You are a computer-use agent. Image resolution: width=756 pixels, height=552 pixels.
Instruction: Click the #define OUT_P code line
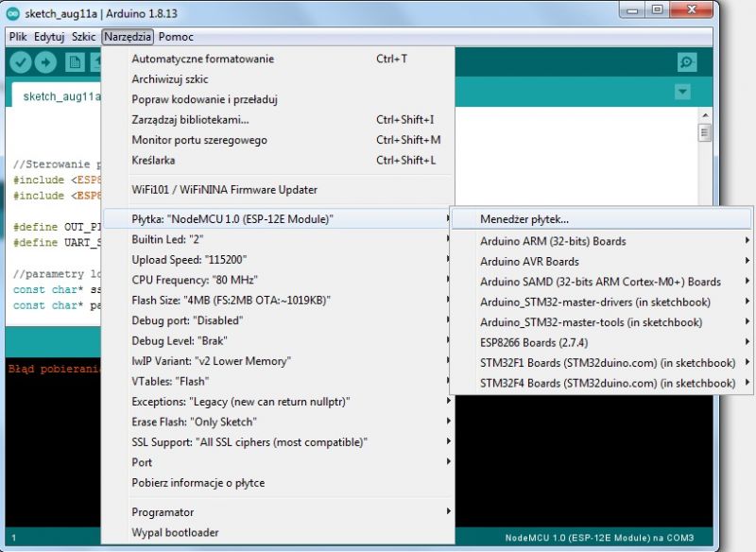point(57,227)
